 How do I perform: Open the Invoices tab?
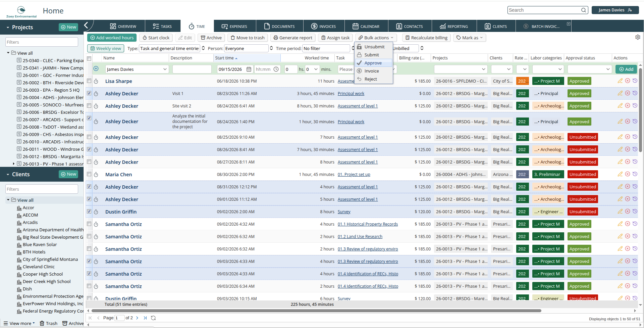(x=323, y=26)
